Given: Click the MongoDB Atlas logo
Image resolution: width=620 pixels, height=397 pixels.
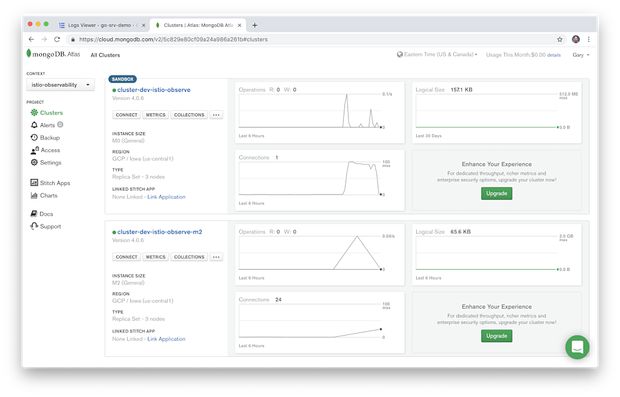Looking at the screenshot, I should point(53,54).
